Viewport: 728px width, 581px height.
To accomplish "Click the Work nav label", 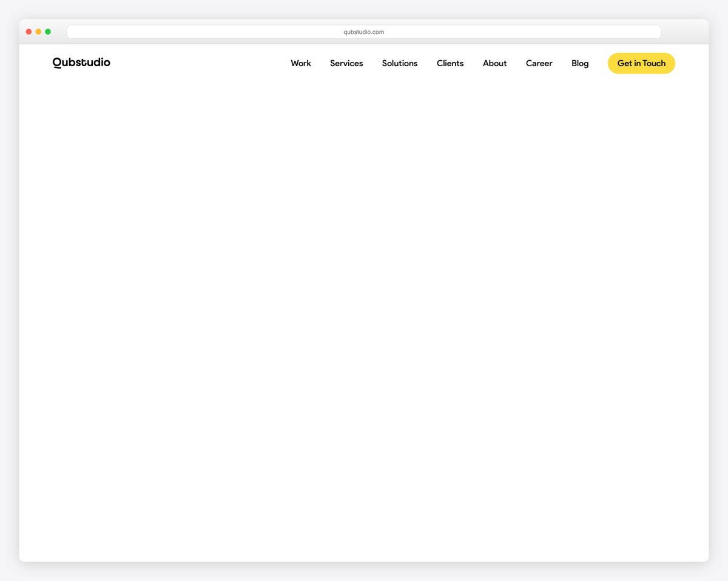I will pos(301,63).
